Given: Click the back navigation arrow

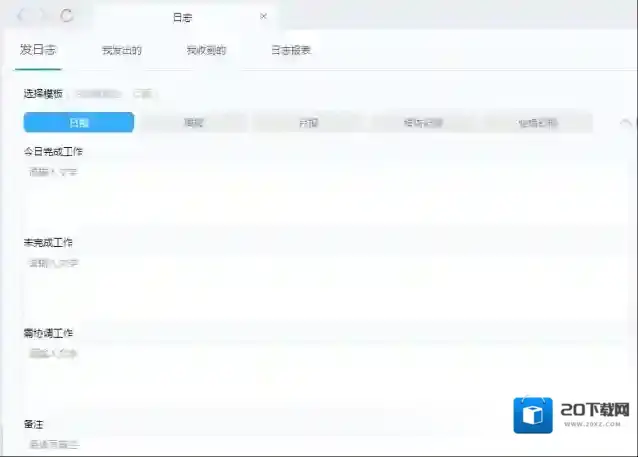Looking at the screenshot, I should coord(21,16).
